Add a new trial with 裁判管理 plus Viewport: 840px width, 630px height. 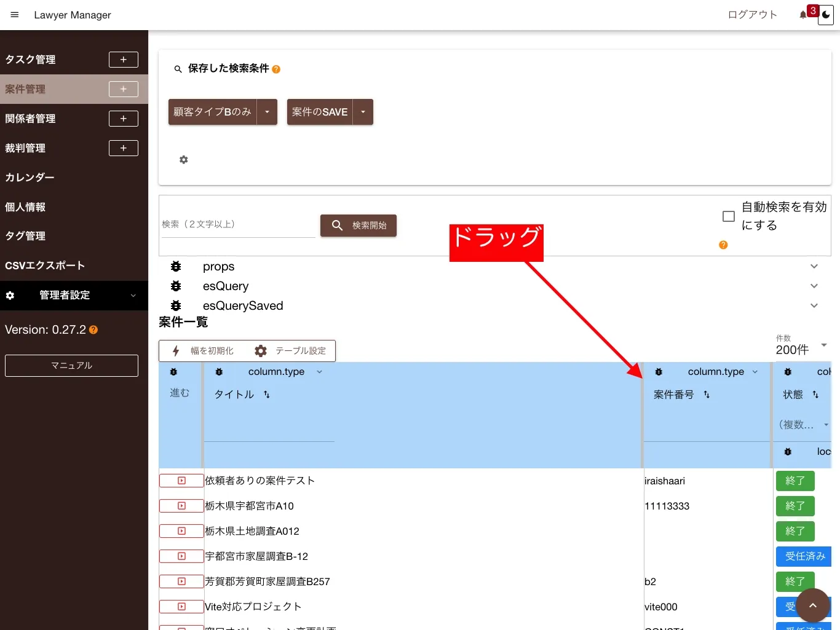pyautogui.click(x=124, y=148)
